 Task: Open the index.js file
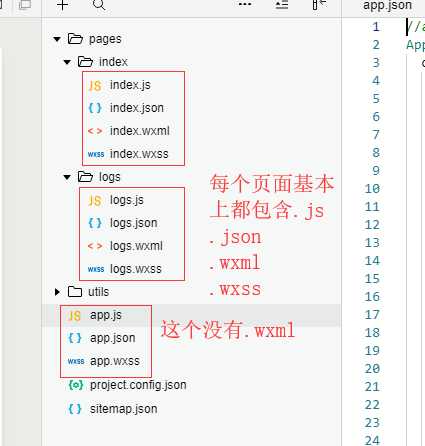[130, 85]
